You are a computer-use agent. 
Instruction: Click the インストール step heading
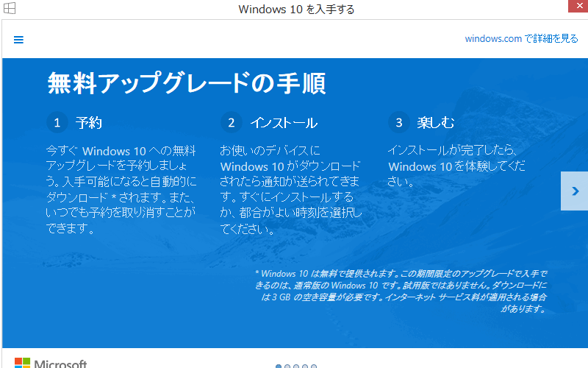[x=283, y=122]
